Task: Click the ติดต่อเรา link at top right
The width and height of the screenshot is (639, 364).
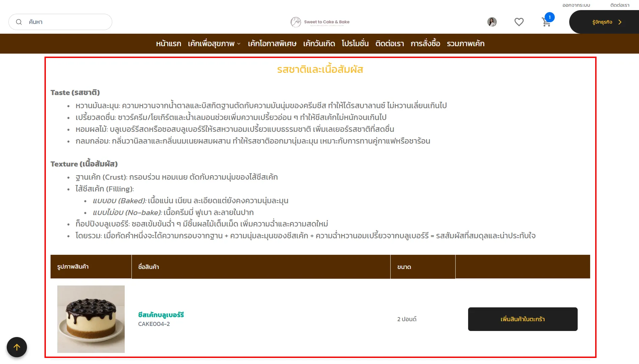Action: [x=619, y=5]
